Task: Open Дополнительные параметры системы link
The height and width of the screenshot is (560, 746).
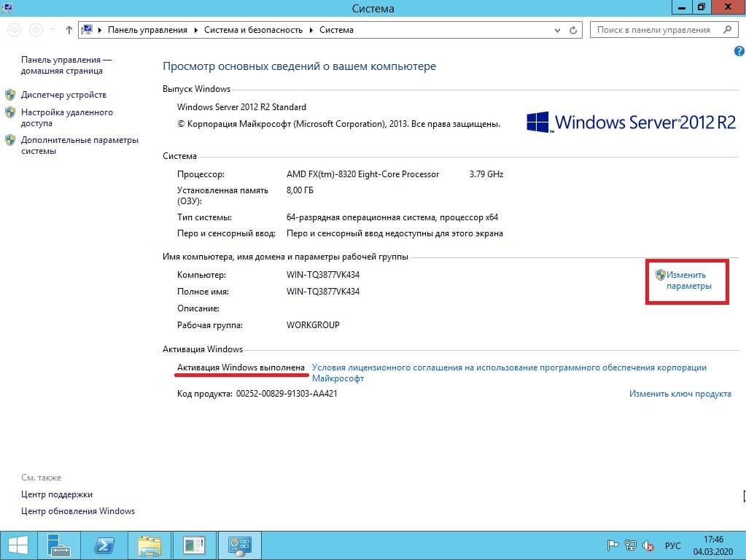Action: [x=80, y=145]
